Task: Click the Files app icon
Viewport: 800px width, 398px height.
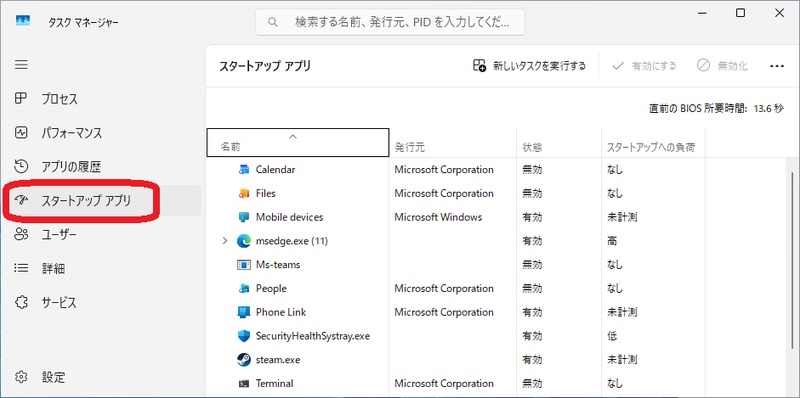Action: [x=244, y=193]
